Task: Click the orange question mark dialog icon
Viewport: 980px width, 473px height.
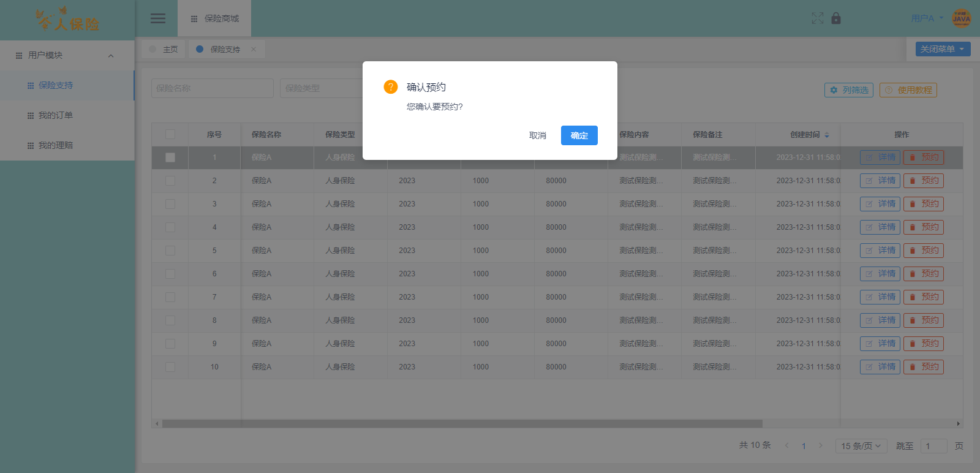Action: (x=391, y=87)
